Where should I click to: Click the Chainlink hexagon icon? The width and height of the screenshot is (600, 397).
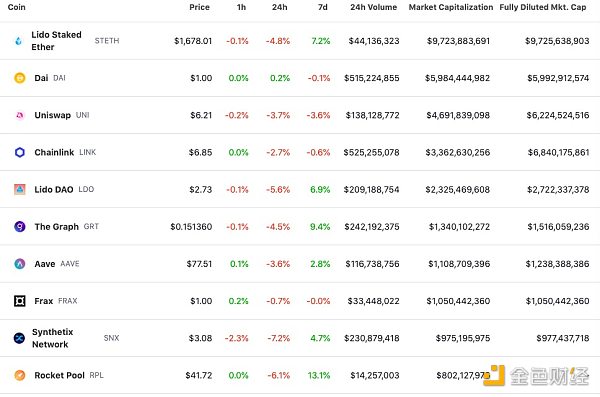coord(20,152)
